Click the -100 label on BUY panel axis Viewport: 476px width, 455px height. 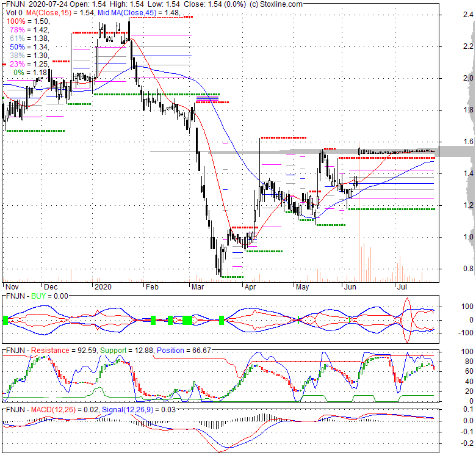coord(467,333)
